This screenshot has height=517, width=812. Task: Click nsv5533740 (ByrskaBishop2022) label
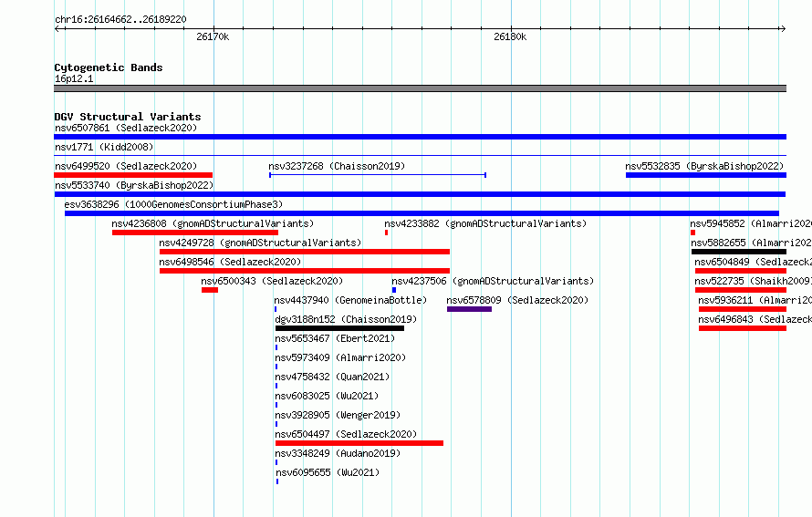tap(134, 185)
